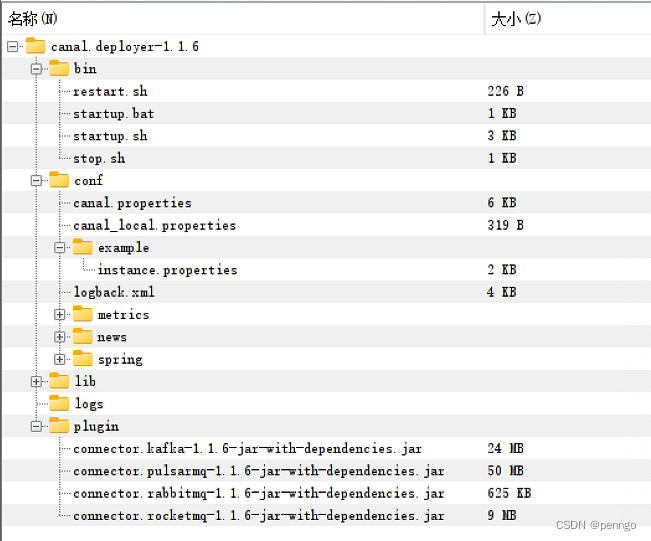Select the logs folder label
651x541 pixels.
pos(89,404)
